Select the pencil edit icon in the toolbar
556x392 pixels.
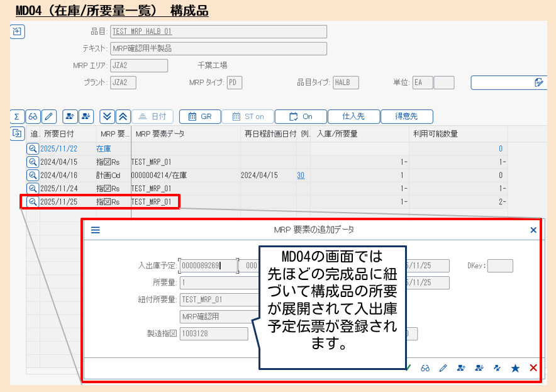coord(49,116)
